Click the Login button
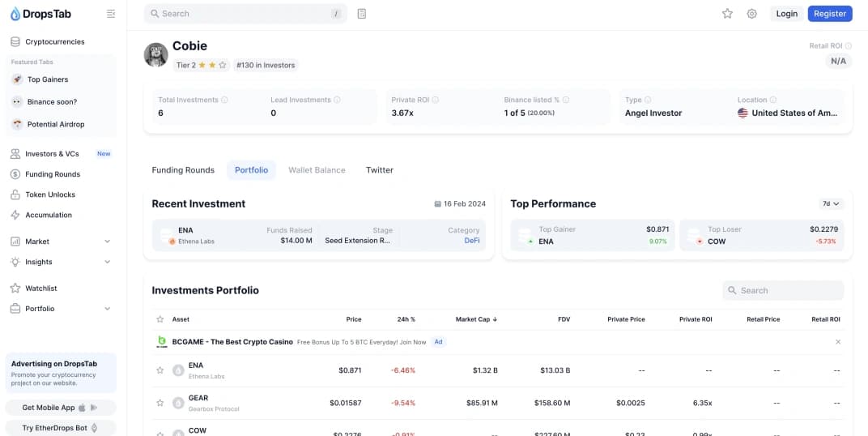 (x=787, y=14)
